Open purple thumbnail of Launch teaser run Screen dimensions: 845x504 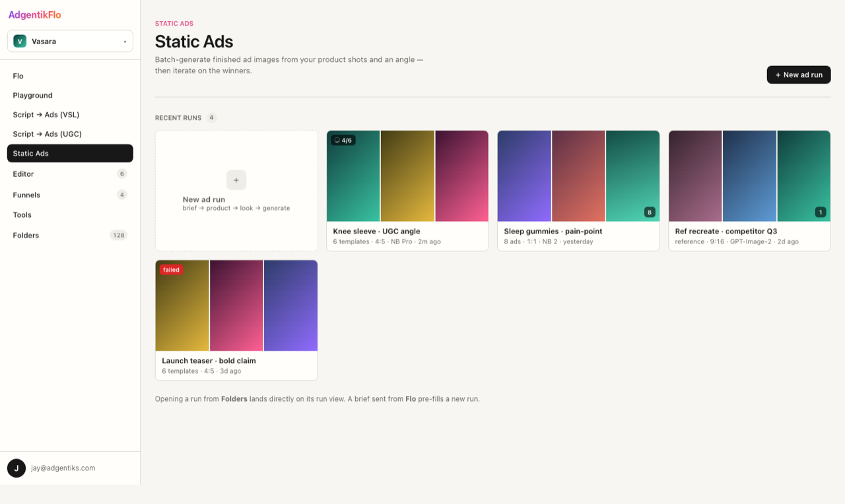[290, 305]
